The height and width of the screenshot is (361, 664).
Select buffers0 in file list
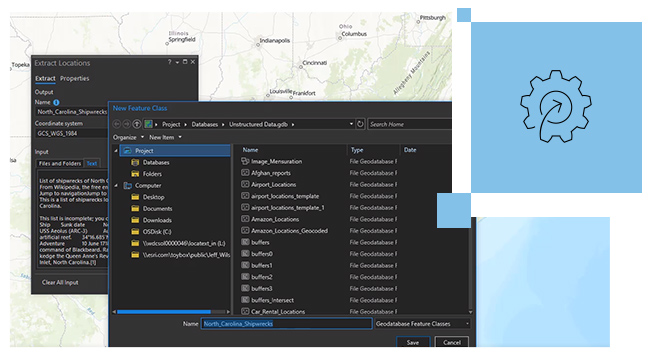point(262,254)
